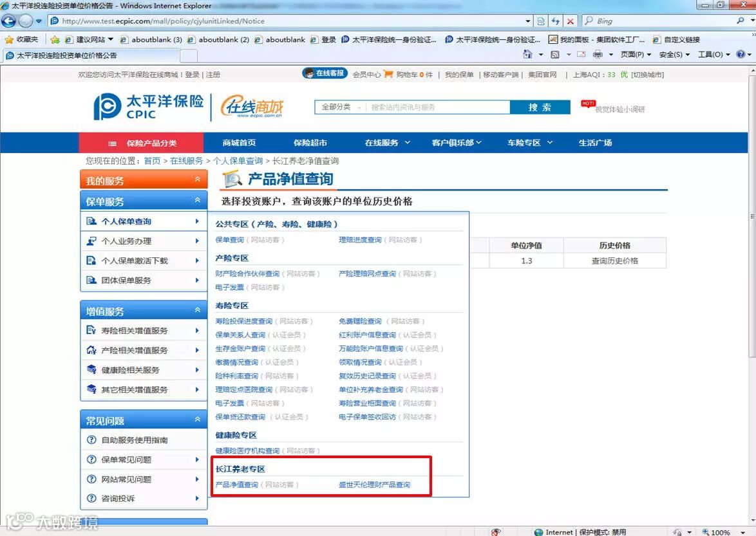Open the 生活广场 nav tab

(596, 143)
